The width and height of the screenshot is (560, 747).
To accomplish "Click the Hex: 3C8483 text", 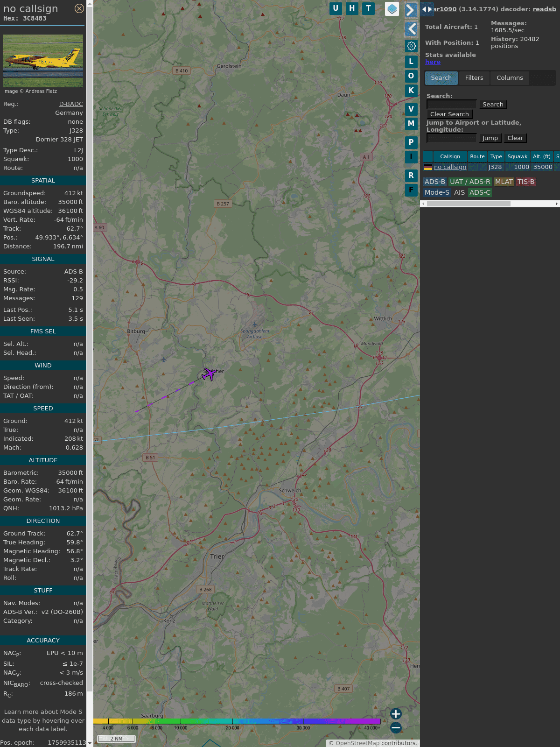I will click(25, 19).
